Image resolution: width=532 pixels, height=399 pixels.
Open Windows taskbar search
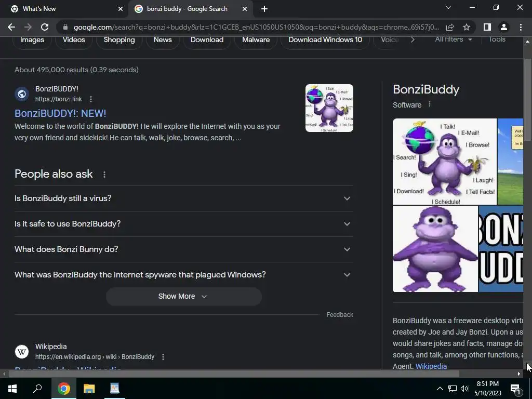37,389
